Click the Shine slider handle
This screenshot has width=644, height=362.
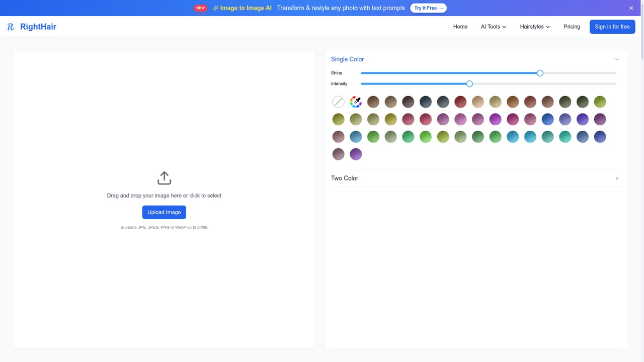click(x=540, y=73)
